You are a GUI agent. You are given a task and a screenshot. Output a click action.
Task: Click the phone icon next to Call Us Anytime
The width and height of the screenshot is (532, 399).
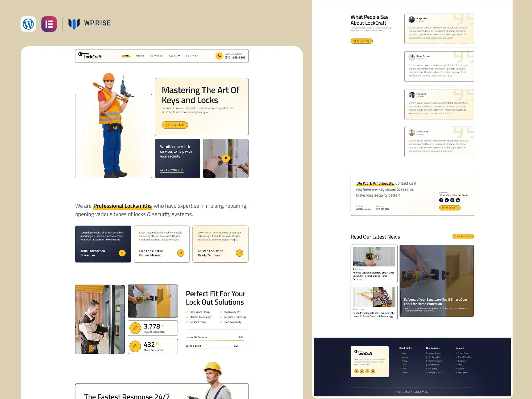219,56
